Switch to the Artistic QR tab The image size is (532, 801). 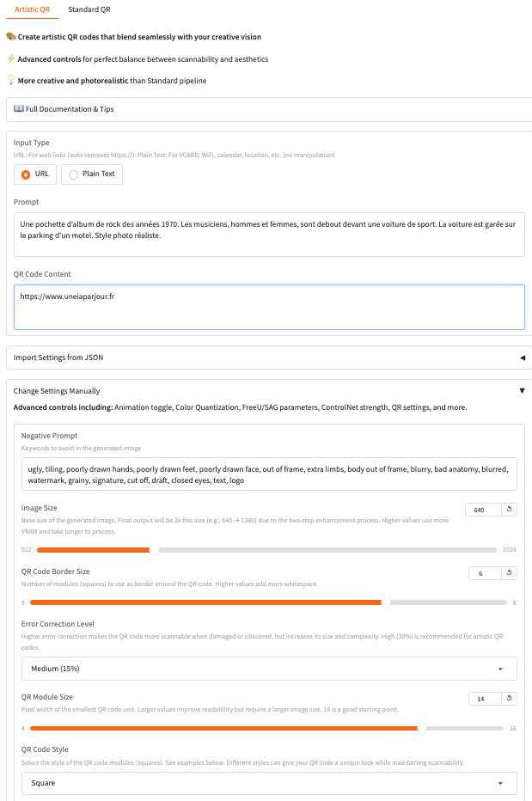pos(33,9)
